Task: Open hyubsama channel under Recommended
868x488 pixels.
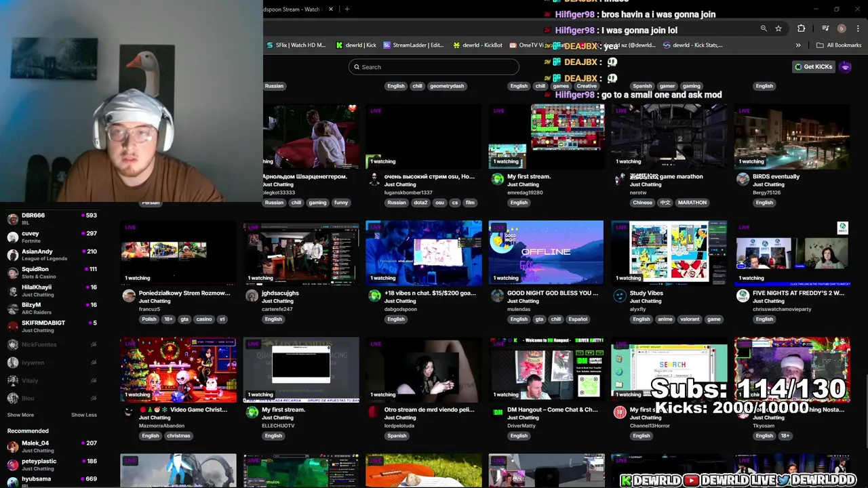Action: (x=52, y=481)
